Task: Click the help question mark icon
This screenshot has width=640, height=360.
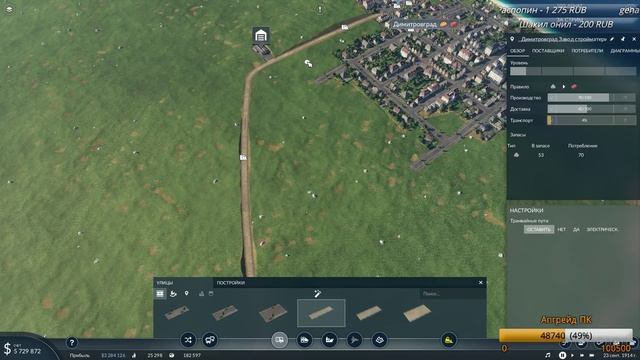Action: point(72,343)
